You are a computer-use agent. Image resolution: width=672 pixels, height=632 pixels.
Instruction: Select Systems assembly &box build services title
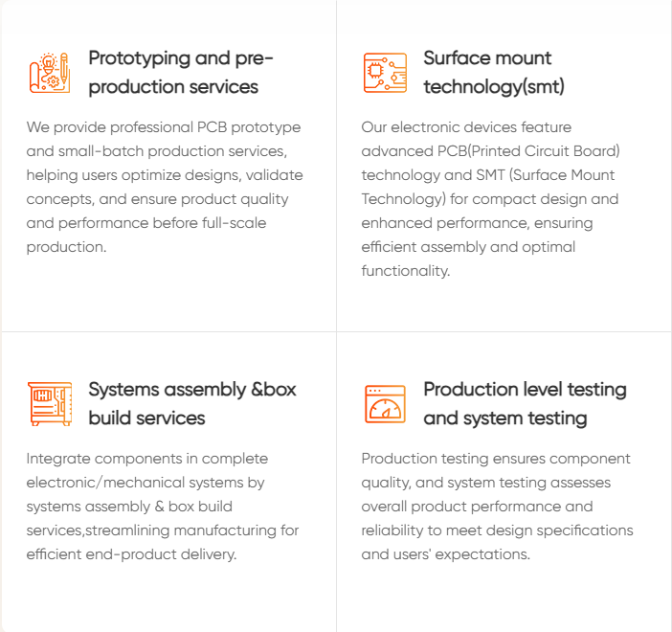coord(192,404)
